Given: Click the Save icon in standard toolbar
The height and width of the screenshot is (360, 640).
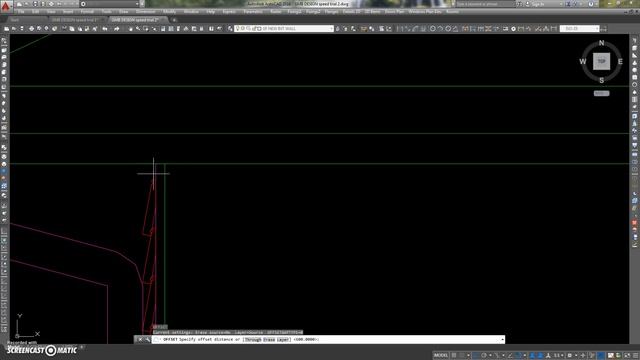Looking at the screenshot, I should [22, 29].
